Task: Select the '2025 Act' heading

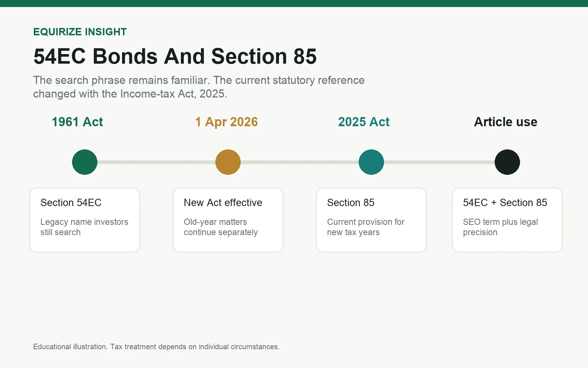Action: point(364,122)
